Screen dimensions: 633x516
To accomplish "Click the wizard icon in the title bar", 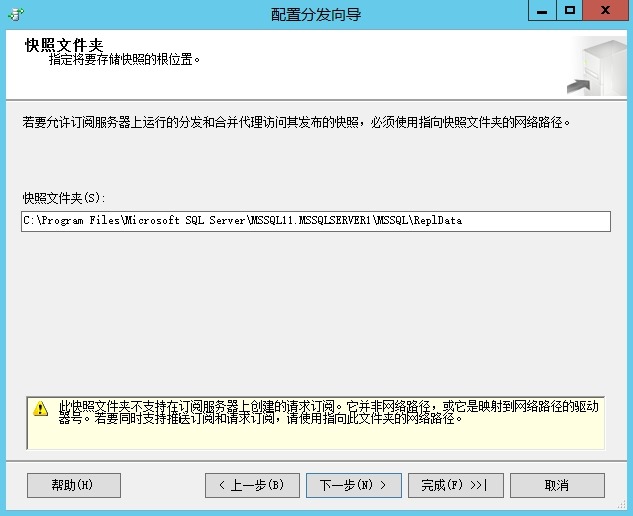I will tap(15, 13).
